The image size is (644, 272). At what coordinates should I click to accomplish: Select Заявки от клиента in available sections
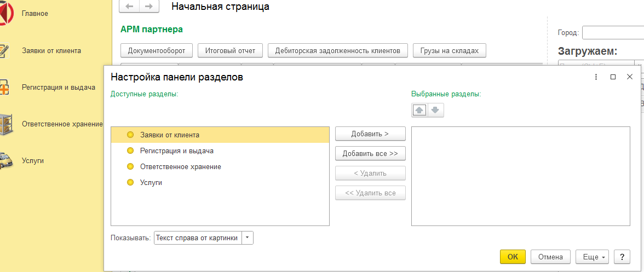pos(169,135)
